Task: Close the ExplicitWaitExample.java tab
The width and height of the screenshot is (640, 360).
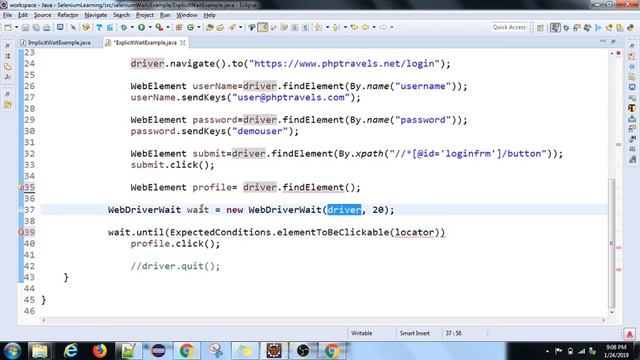Action: [x=183, y=42]
